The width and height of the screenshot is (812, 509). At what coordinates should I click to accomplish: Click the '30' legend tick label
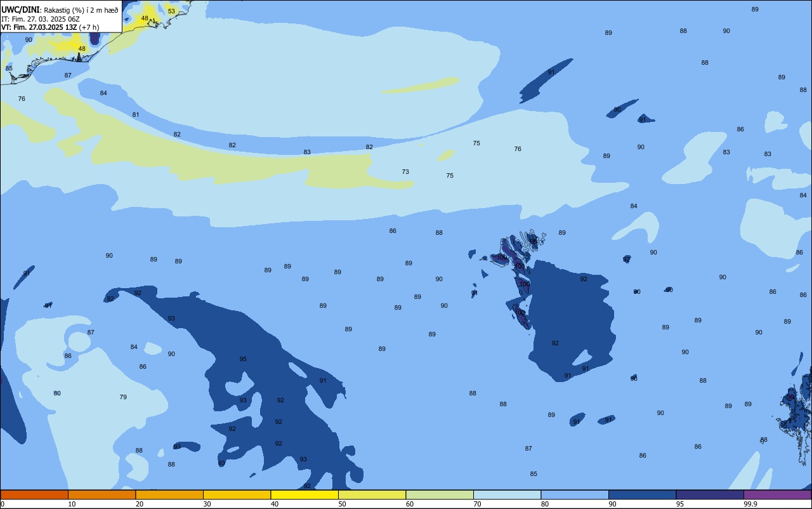(x=207, y=504)
